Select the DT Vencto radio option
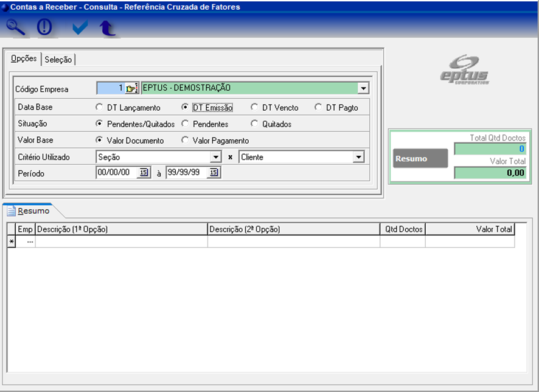 click(x=254, y=108)
